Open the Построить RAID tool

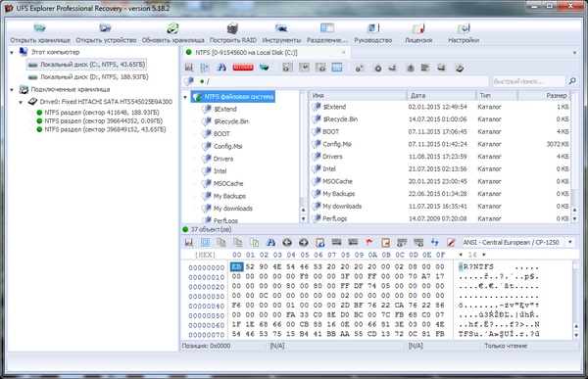click(x=232, y=28)
